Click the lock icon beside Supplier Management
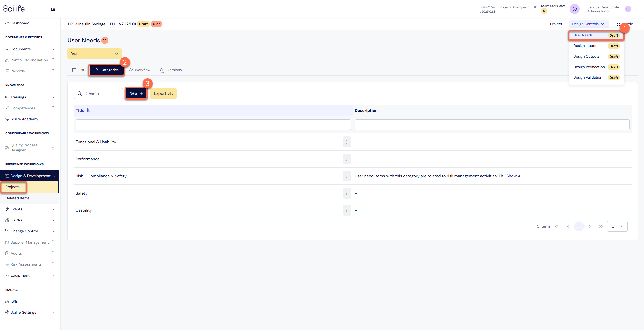The width and height of the screenshot is (644, 330). point(53,242)
